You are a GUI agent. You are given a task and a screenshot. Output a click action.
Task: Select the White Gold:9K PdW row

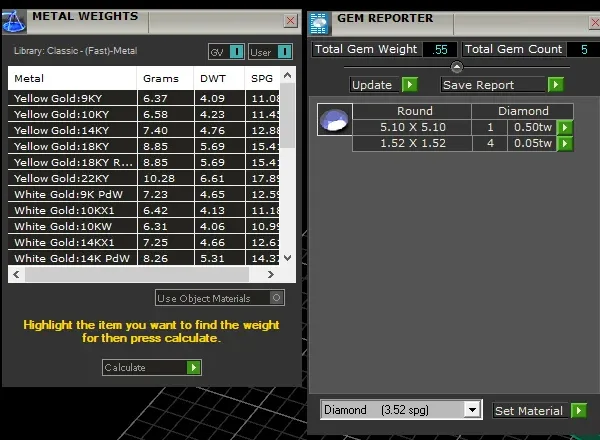(143, 195)
